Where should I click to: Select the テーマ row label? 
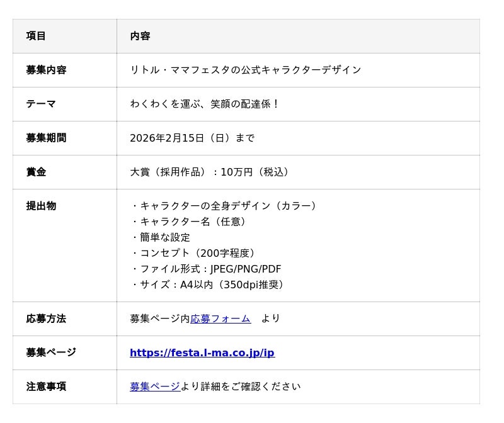pyautogui.click(x=41, y=104)
